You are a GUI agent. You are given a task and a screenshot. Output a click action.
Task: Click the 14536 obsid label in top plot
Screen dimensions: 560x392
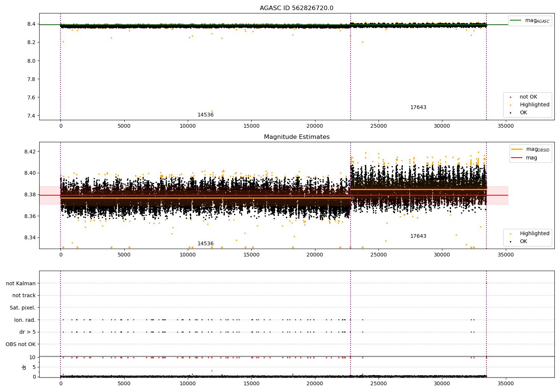(205, 115)
